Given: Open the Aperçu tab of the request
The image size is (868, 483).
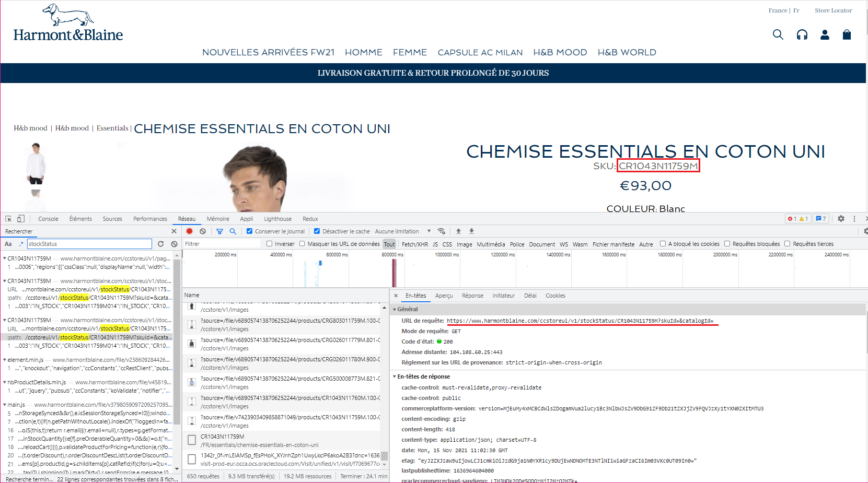Looking at the screenshot, I should [x=444, y=296].
